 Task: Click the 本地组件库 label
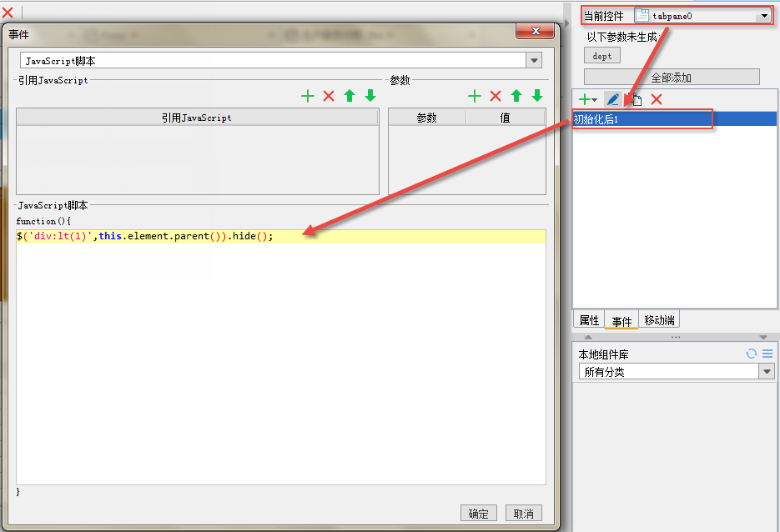tap(603, 354)
